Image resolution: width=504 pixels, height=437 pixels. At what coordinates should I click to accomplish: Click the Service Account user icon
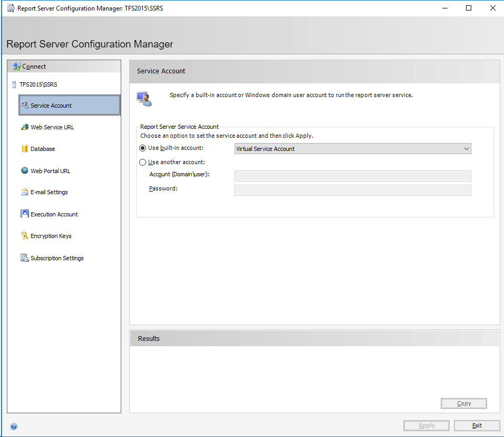[x=144, y=98]
